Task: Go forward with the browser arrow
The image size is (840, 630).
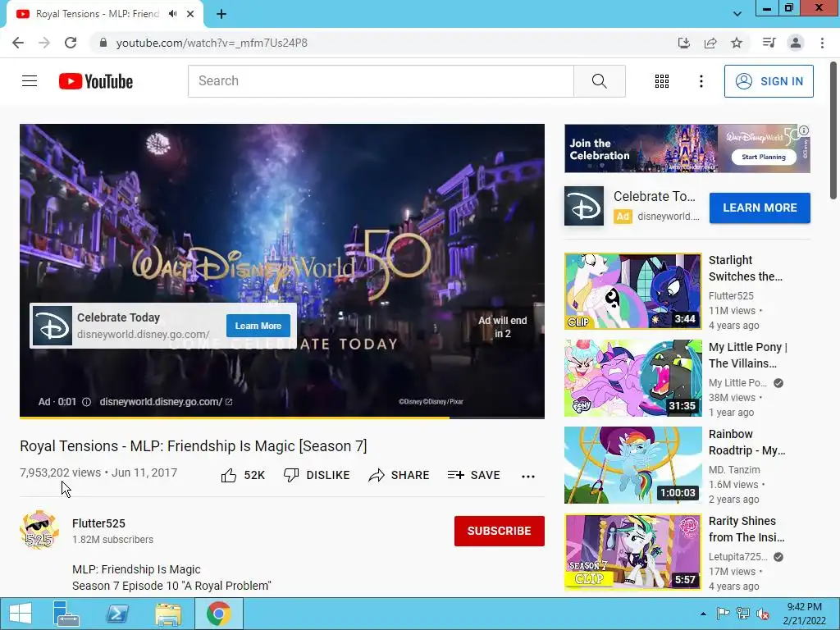Action: tap(44, 43)
